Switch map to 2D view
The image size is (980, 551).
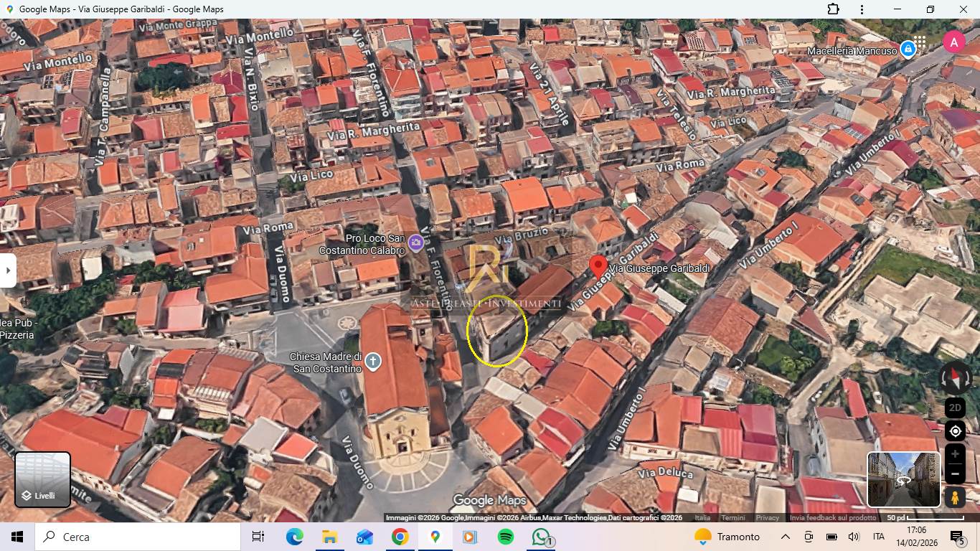(955, 408)
